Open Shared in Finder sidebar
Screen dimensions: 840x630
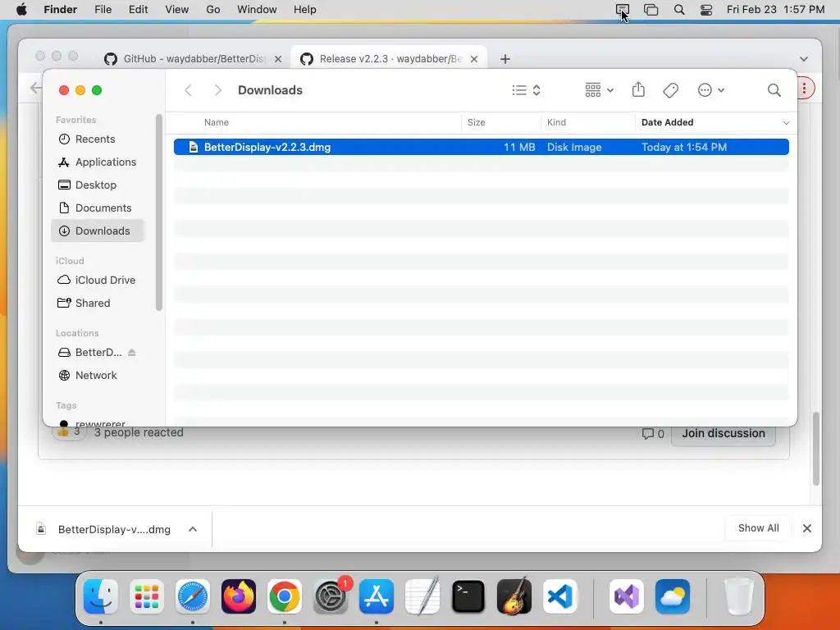tap(98, 304)
